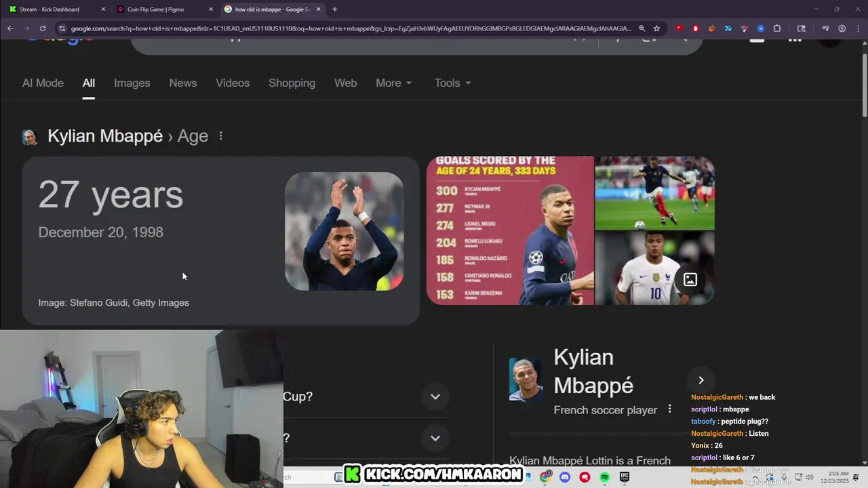The image size is (868, 488).
Task: Click the red app icon beside Discord in taskbar
Action: pos(585,477)
